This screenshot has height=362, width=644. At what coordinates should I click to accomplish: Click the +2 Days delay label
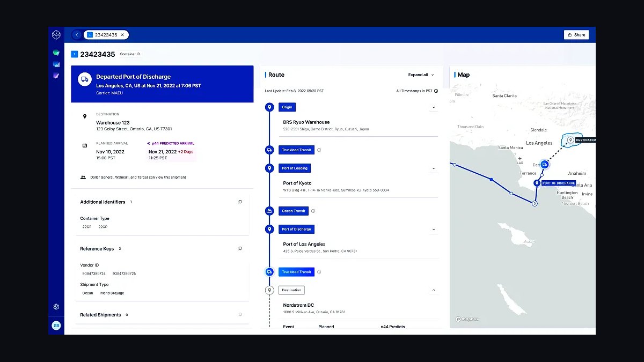click(186, 152)
